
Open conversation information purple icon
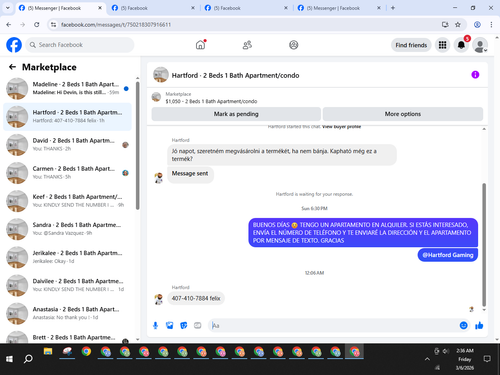point(475,75)
